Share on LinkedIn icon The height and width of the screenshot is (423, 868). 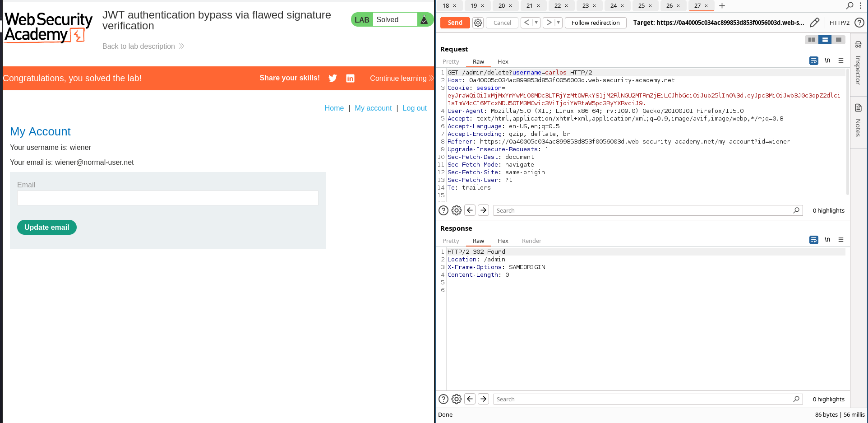pyautogui.click(x=350, y=78)
